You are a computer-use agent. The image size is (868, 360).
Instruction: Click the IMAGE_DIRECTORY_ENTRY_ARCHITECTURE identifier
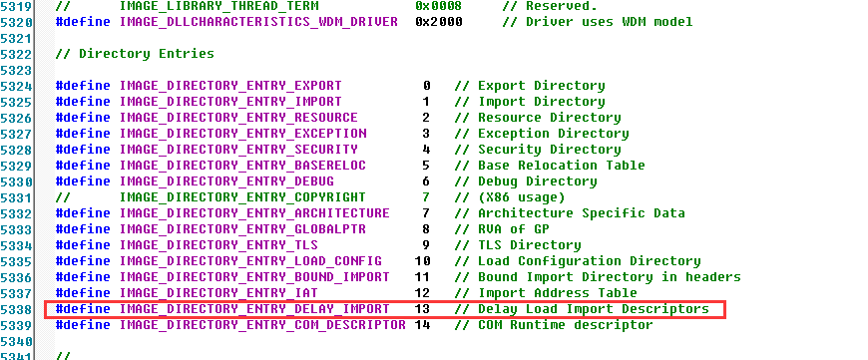pyautogui.click(x=254, y=213)
